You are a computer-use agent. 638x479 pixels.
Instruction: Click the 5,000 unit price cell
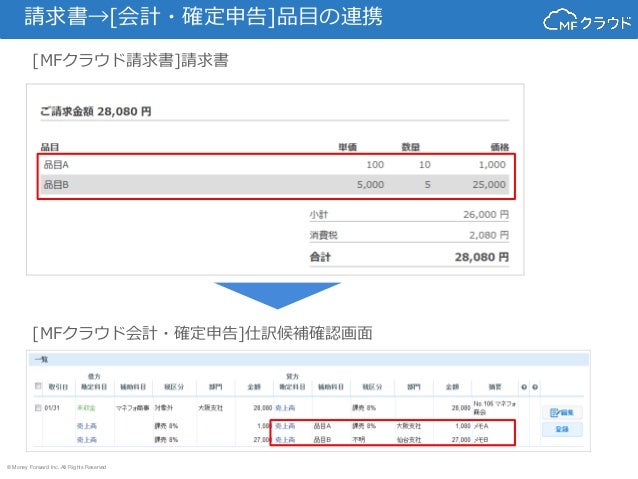[370, 185]
